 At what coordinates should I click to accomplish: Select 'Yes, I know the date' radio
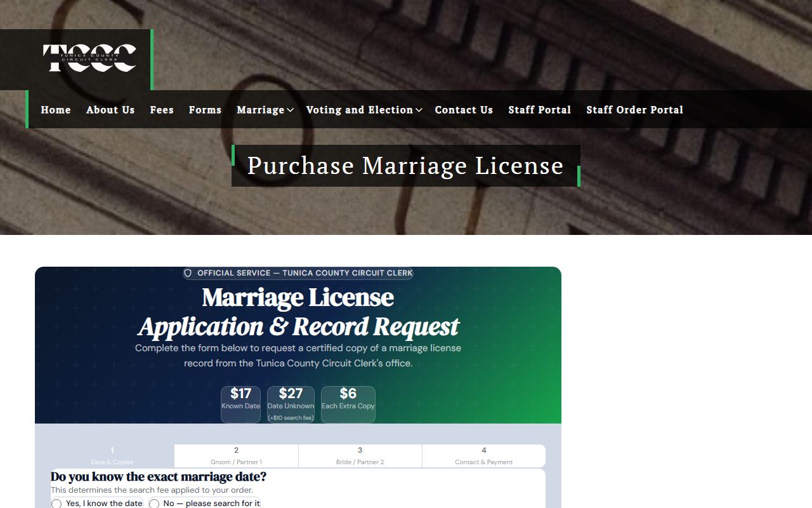[x=56, y=504]
